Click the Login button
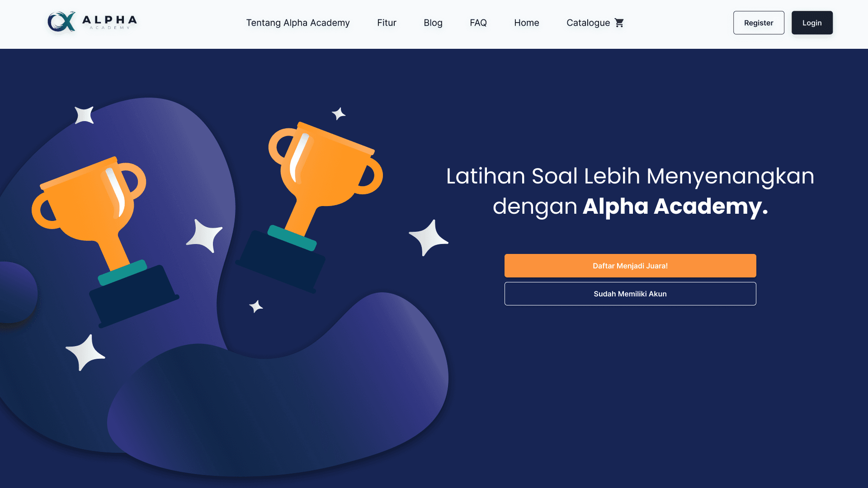Viewport: 868px width, 488px height. tap(812, 23)
